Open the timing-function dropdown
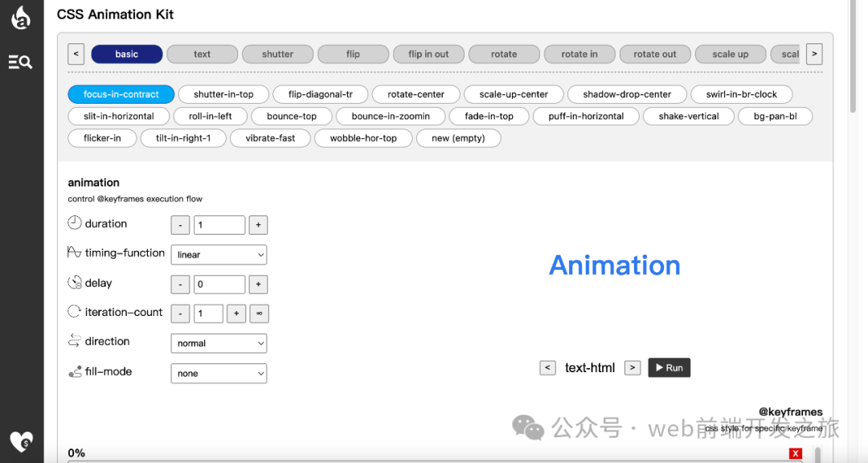The height and width of the screenshot is (463, 868). (219, 255)
